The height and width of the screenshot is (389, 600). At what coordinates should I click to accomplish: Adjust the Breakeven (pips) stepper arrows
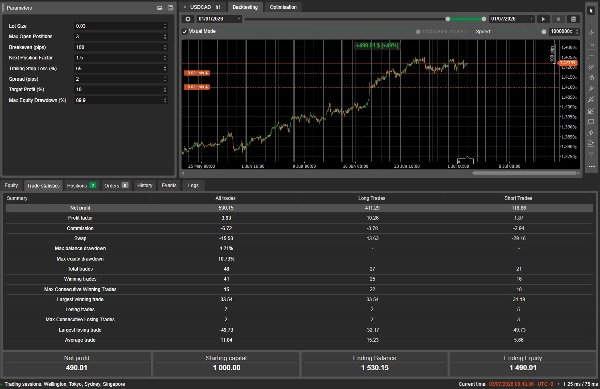coord(165,47)
